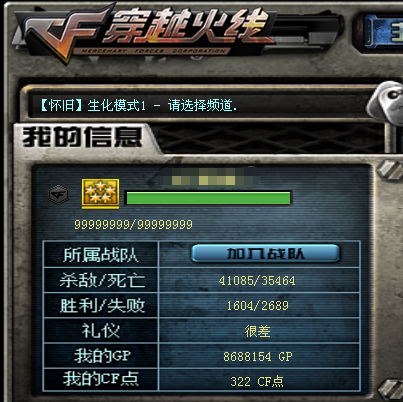Click the silver dog-tag megaphone icon
The width and height of the screenshot is (403, 402).
386,102
